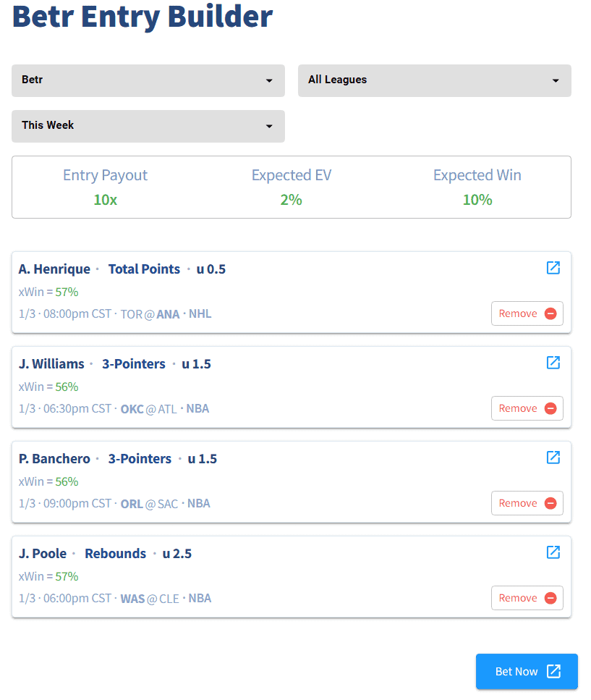Open external link icon on J. Williams card

553,363
